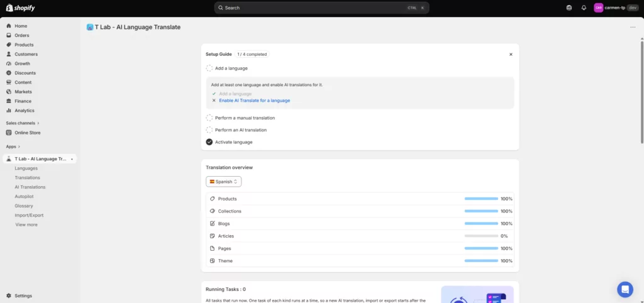Open the Analytics bar chart icon
Viewport: 644px width, 303px height.
[9, 111]
